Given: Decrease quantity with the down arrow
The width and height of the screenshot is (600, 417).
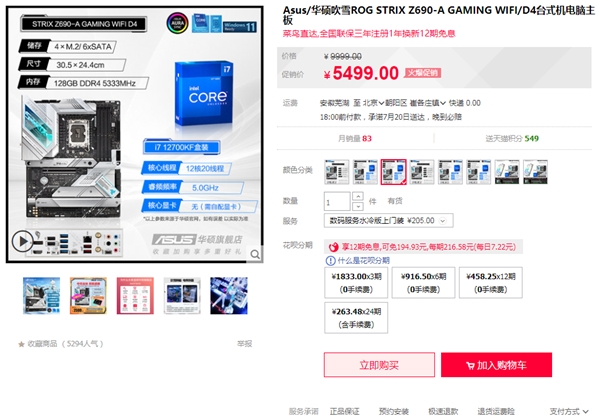Looking at the screenshot, I should pos(357,206).
